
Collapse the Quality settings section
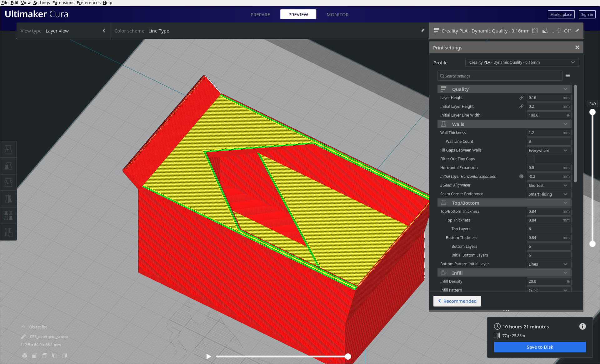point(565,89)
